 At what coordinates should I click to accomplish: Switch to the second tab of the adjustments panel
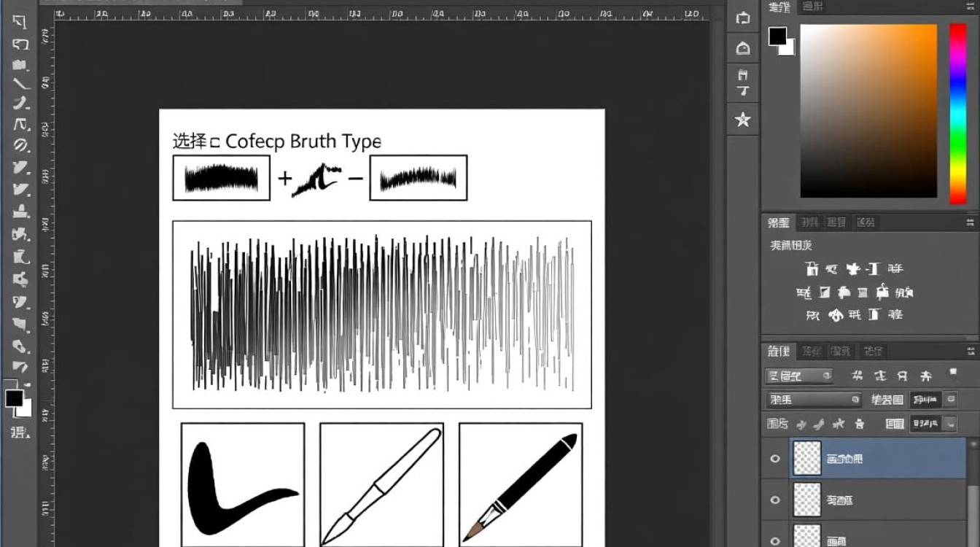(x=809, y=222)
